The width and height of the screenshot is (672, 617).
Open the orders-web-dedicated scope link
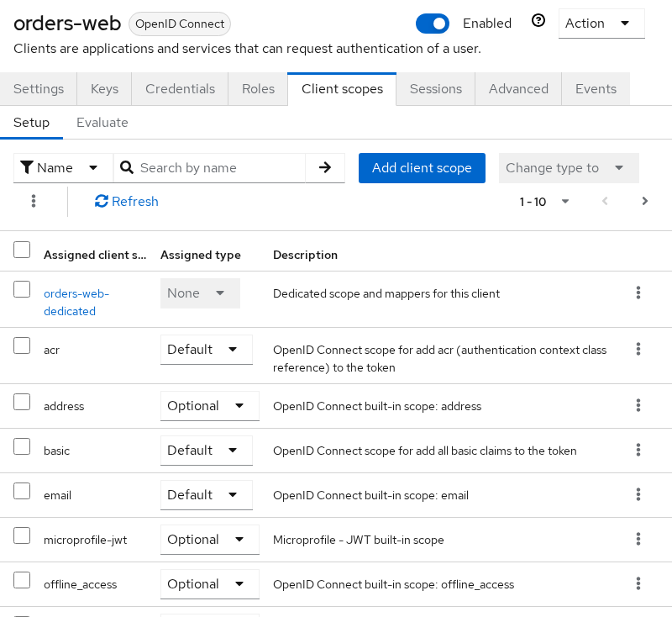click(76, 303)
